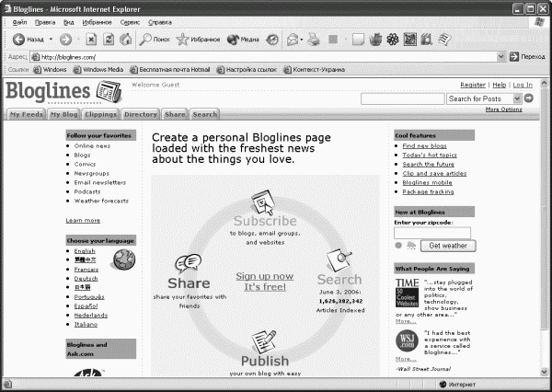
Task: Open the Package tracking link
Action: point(428,191)
